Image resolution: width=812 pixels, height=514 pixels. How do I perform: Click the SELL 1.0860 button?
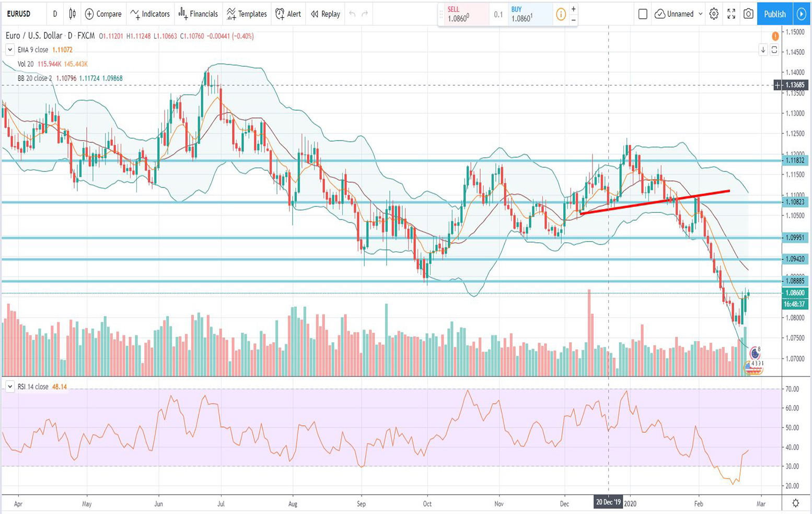[463, 15]
